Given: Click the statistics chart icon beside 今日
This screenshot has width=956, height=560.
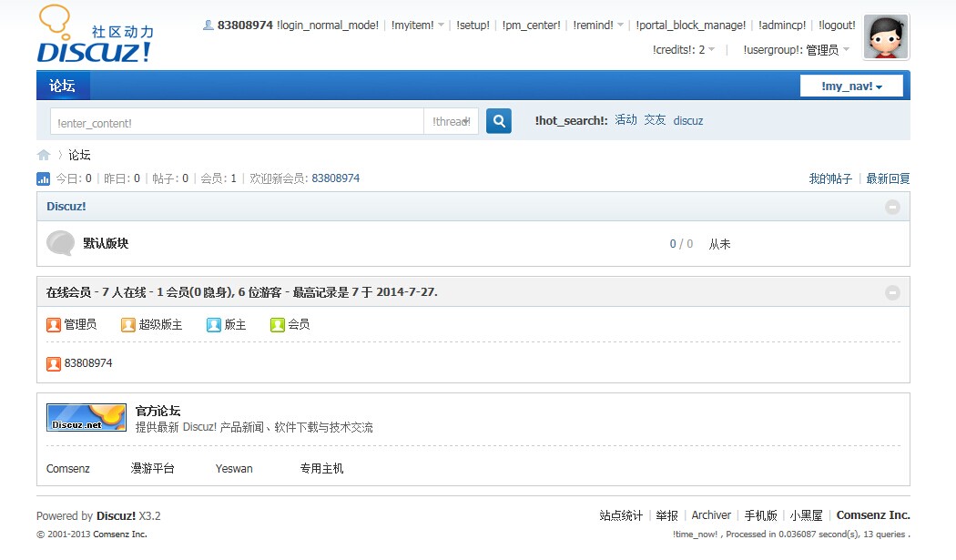Looking at the screenshot, I should (43, 178).
